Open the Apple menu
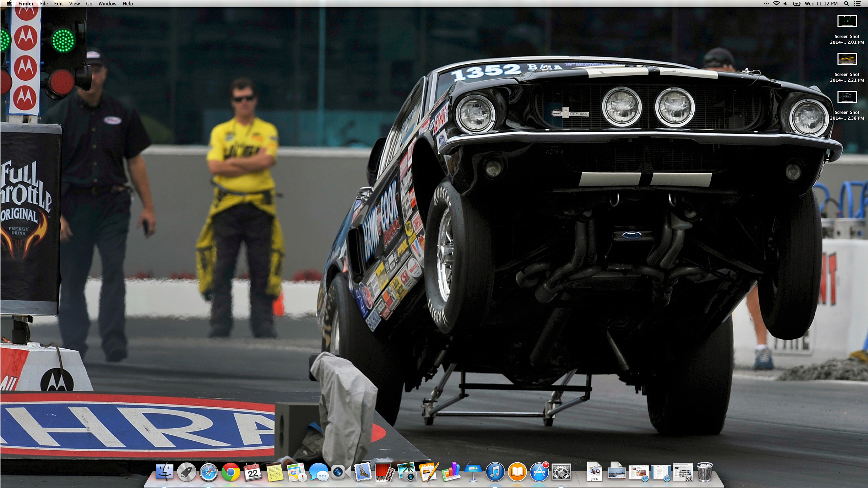The image size is (868, 488). (9, 4)
